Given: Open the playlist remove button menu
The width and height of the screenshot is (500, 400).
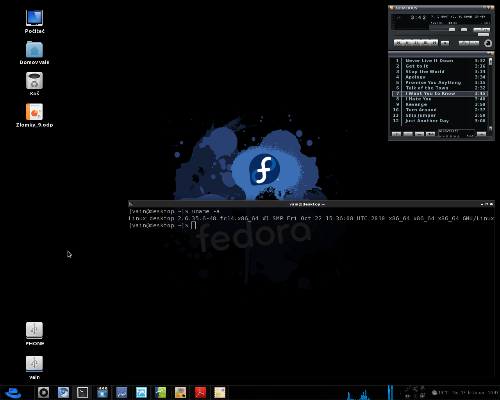Looking at the screenshot, I should (x=408, y=134).
